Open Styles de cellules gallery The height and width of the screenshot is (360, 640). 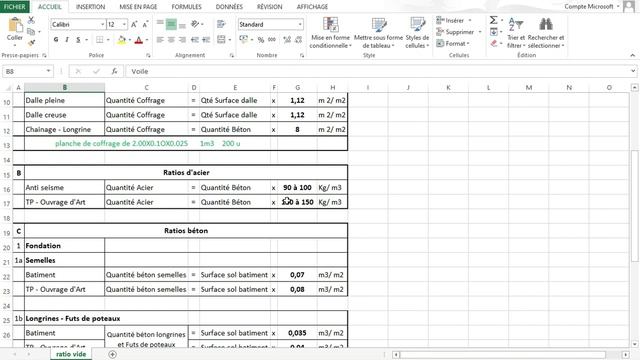point(417,33)
